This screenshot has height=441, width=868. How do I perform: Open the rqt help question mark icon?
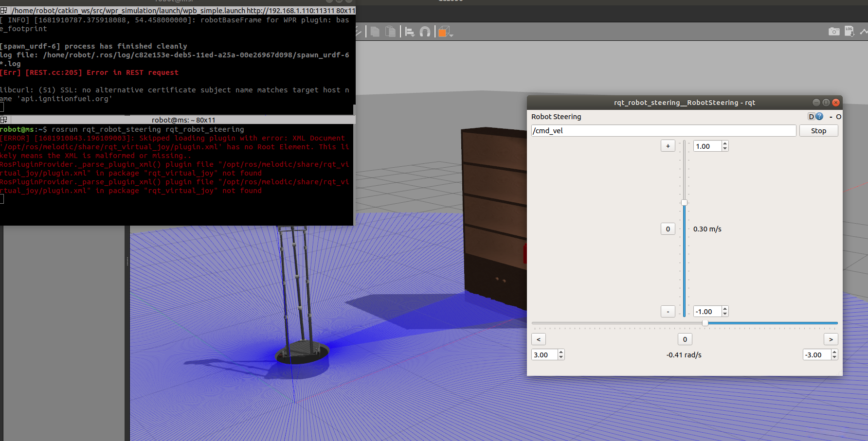tap(819, 117)
